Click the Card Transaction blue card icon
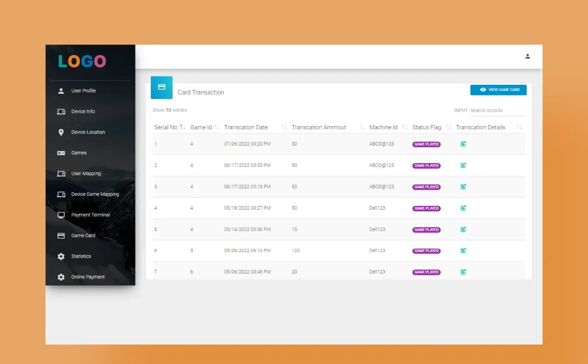The image size is (588, 364). pyautogui.click(x=161, y=87)
